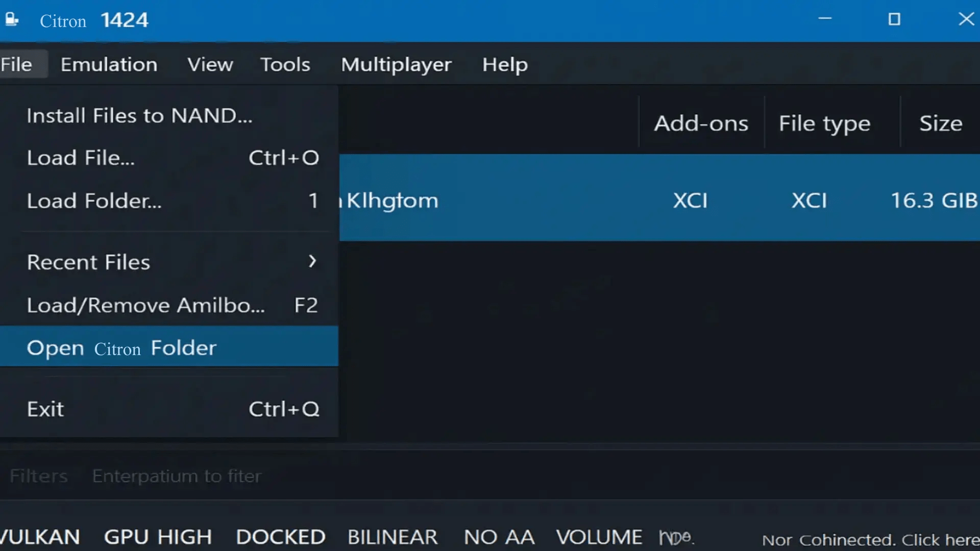Toggle the VULKAN renderer status button
The height and width of the screenshot is (551, 980).
[40, 537]
